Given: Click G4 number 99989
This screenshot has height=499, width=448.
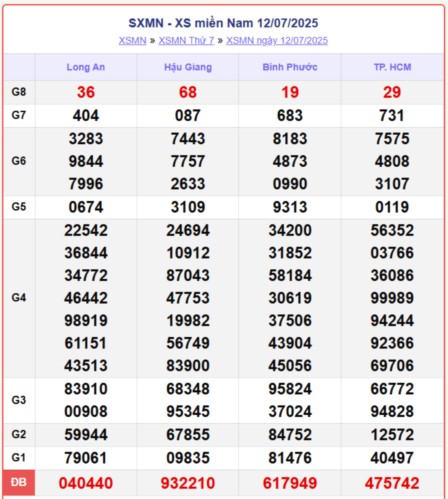Looking at the screenshot, I should click(392, 298).
